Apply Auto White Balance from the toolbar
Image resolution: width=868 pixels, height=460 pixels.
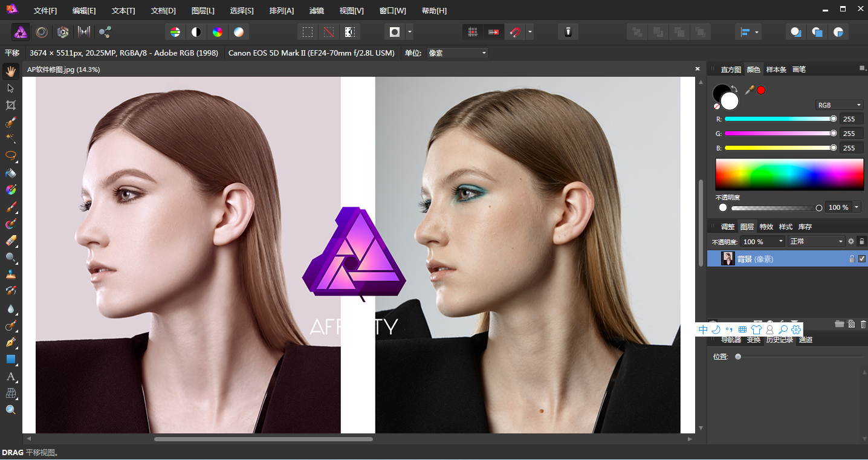tap(239, 32)
